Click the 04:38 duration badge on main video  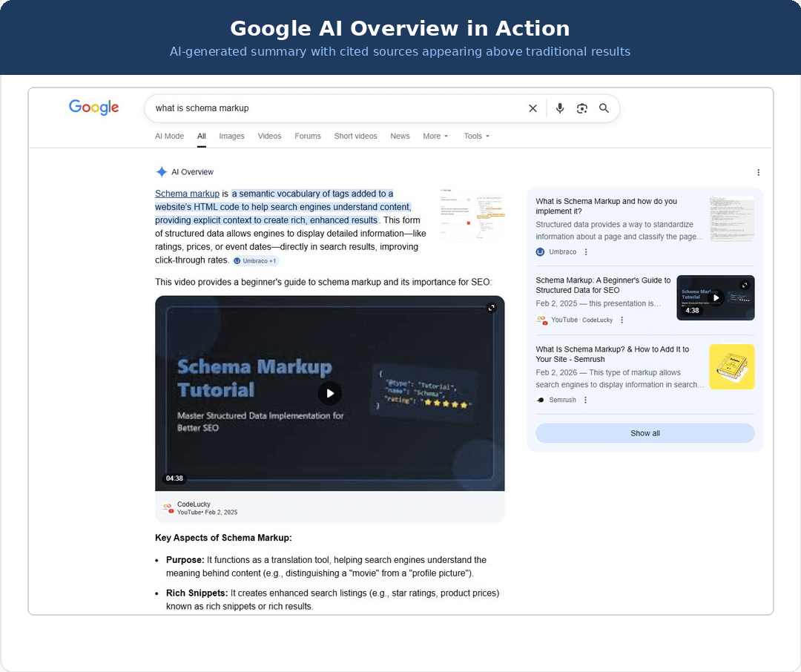174,478
